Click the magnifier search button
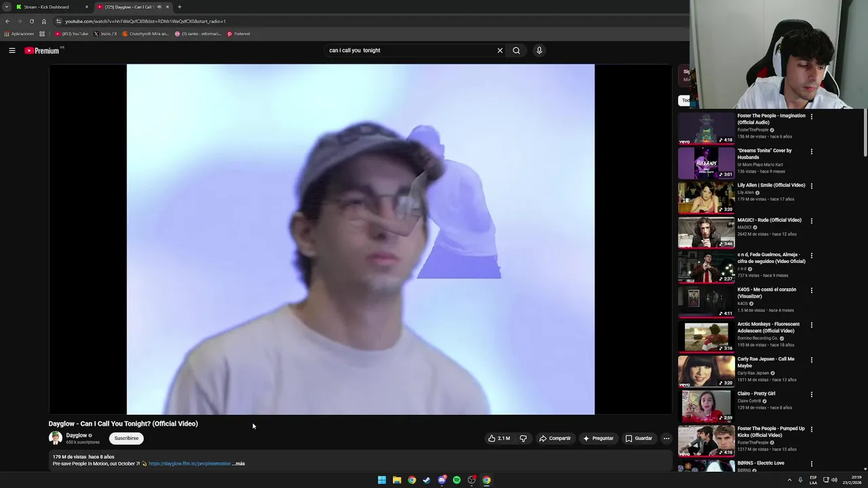 click(x=516, y=50)
